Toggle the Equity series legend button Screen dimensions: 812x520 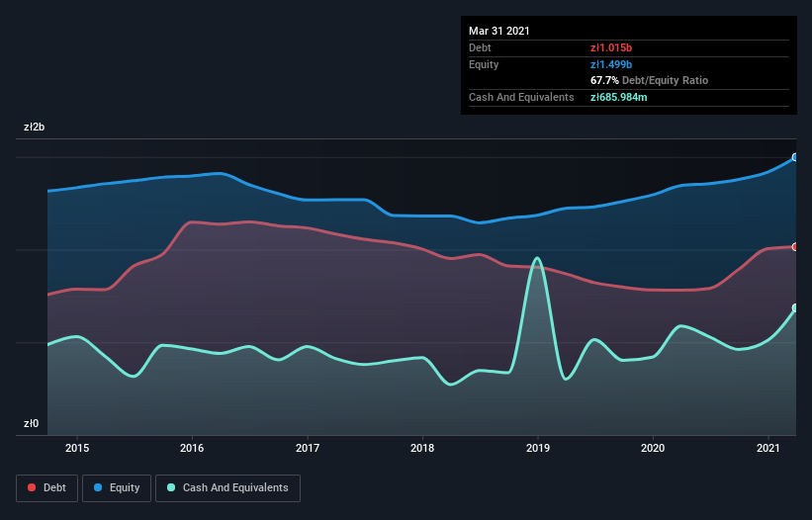tap(117, 488)
